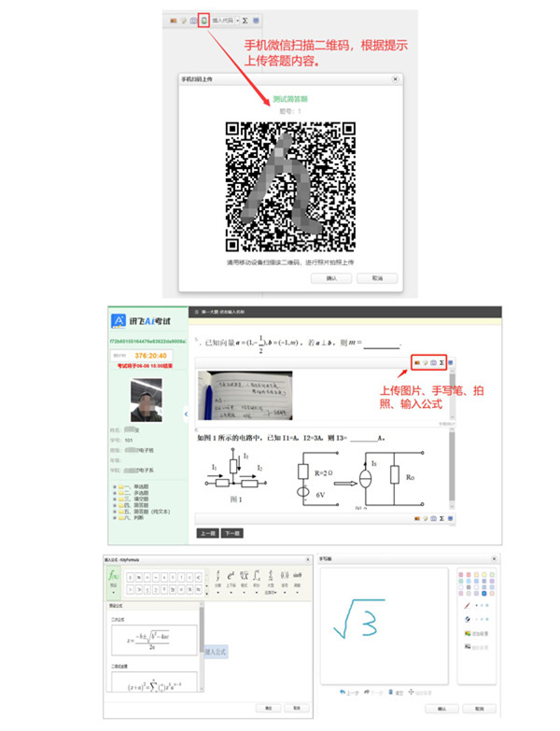Open the 根式 radical dropdown in formula editor
Viewport: 560px width, 731px height.
click(245, 581)
